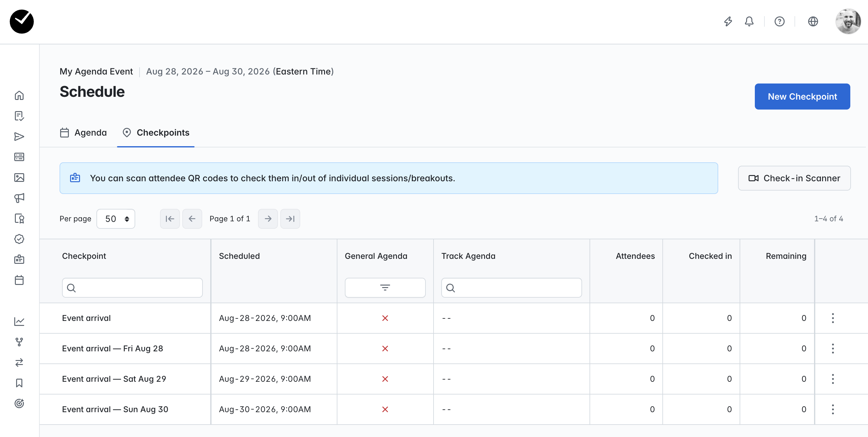Click the 'Event arrival' checkpoint name
Screen dimensions: 868x437
[x=86, y=318]
